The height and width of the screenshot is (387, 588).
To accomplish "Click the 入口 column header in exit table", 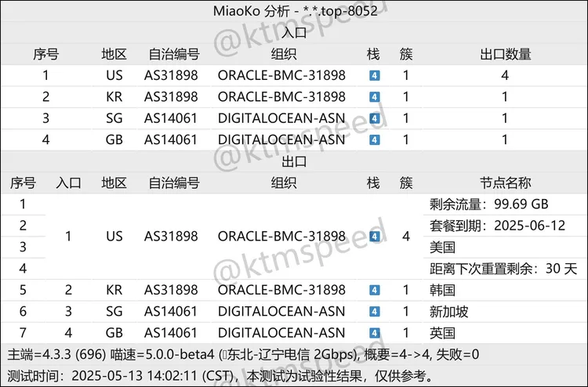I will (x=68, y=183).
